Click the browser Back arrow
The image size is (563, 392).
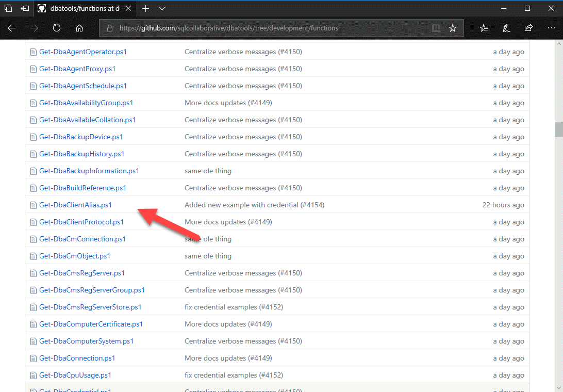click(x=11, y=28)
